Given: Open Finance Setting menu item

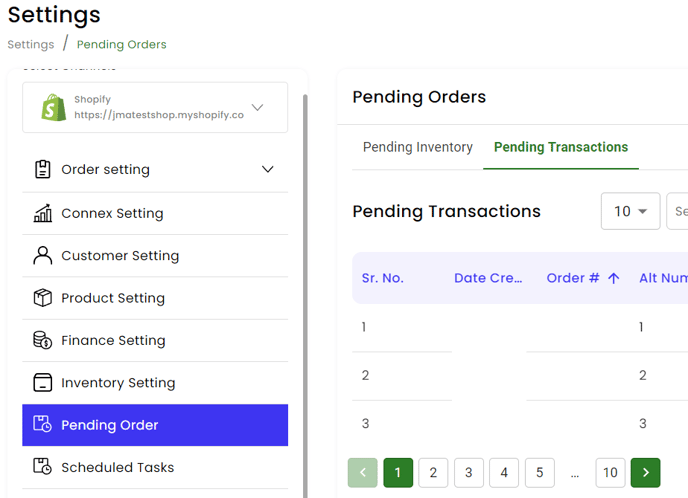Looking at the screenshot, I should pyautogui.click(x=155, y=340).
